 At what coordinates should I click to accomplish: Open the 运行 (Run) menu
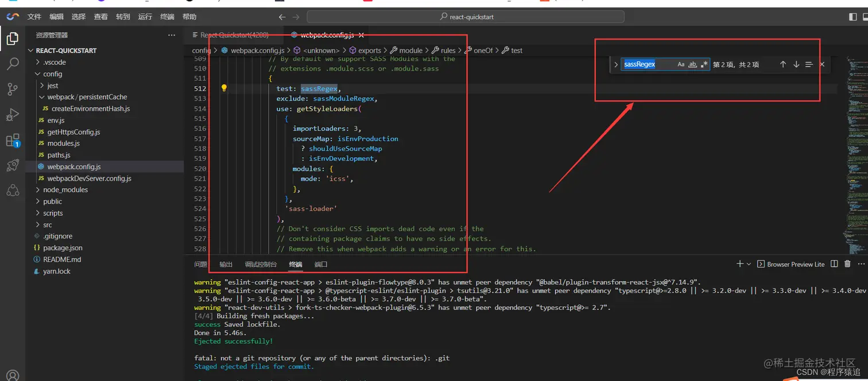pos(145,17)
